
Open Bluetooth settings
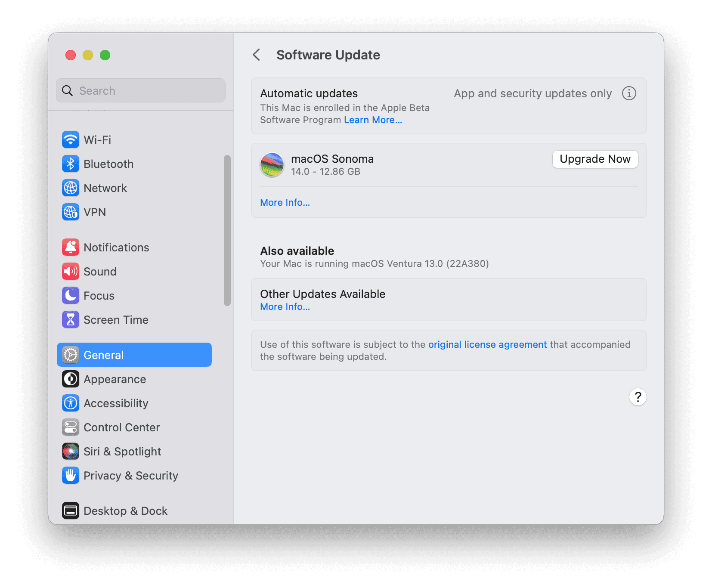[x=108, y=164]
